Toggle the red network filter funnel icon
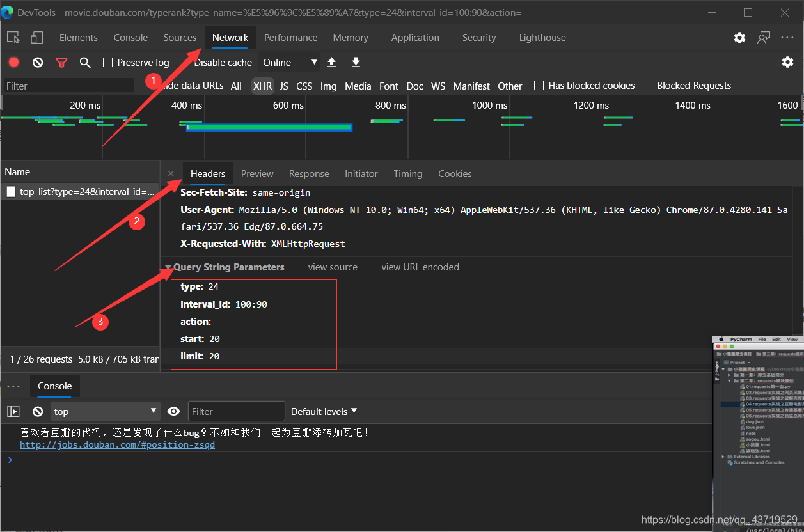Screen dimensions: 804x532 (x=61, y=62)
